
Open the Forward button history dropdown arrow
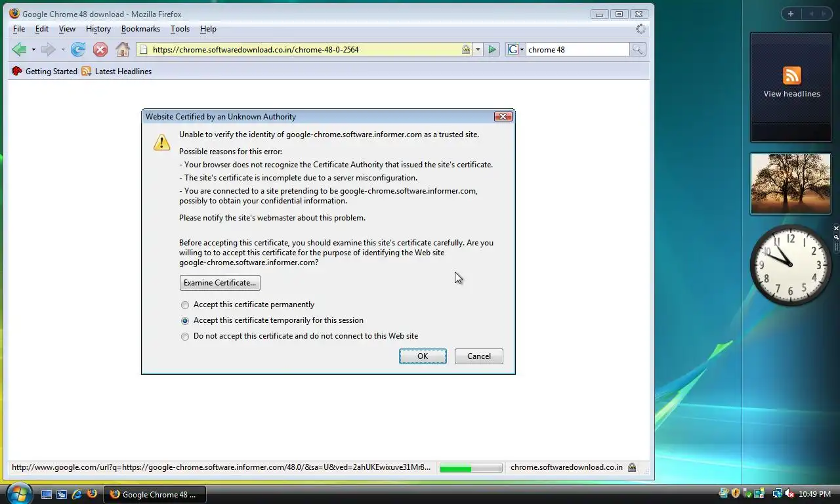pos(63,50)
